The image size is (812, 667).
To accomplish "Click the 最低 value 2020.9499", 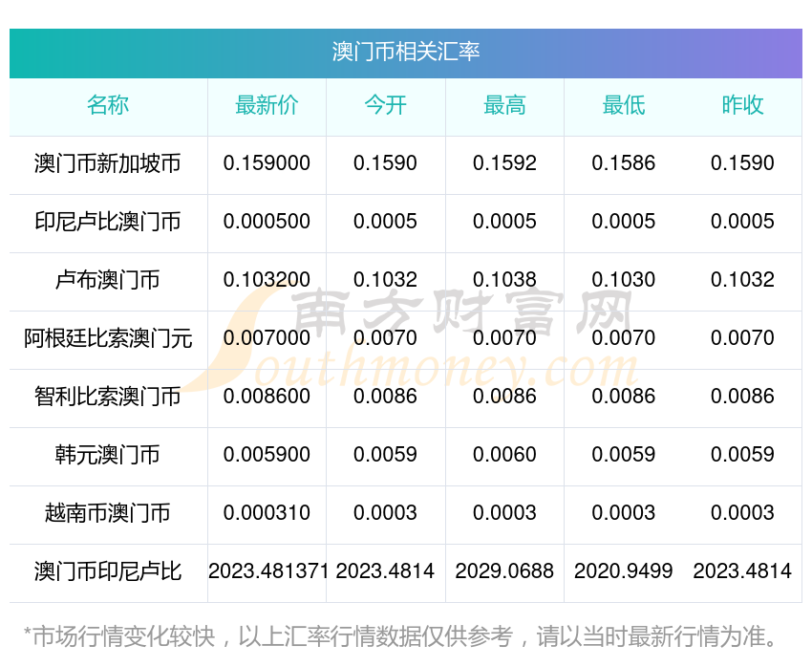I will pyautogui.click(x=624, y=571).
